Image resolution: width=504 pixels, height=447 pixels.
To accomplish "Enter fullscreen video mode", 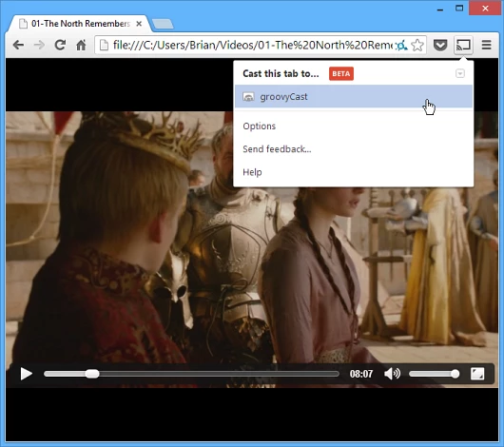I will point(477,374).
